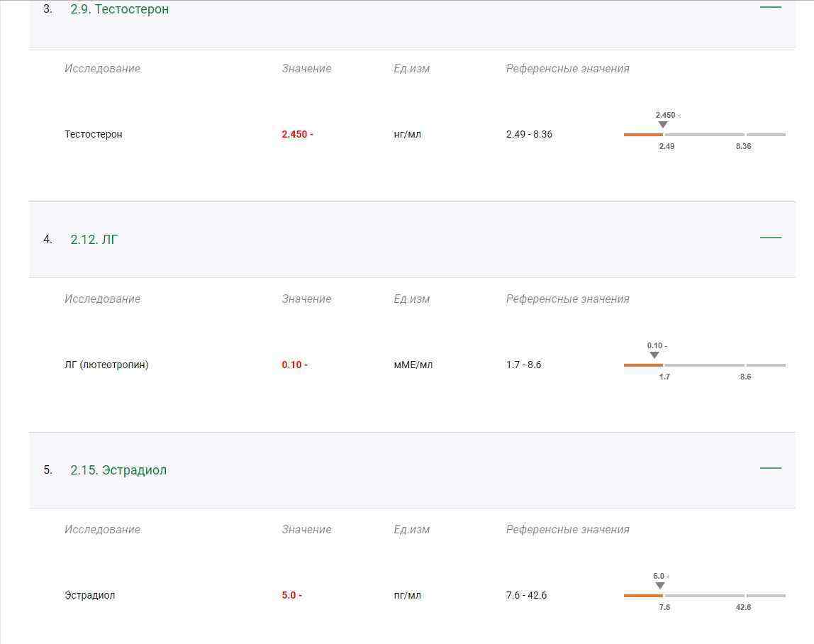Collapse the 2.12 ЛГ section using the green dash
Image resolution: width=814 pixels, height=644 pixels.
(x=770, y=238)
